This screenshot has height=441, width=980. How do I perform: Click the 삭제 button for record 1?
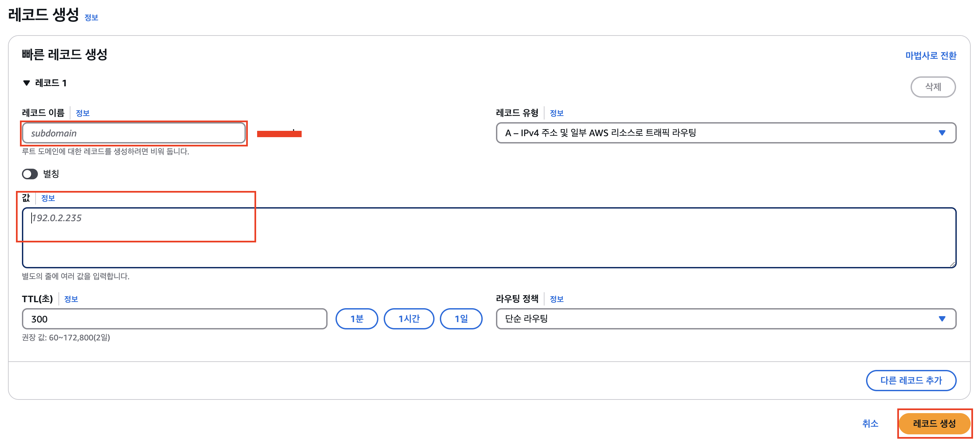tap(933, 87)
